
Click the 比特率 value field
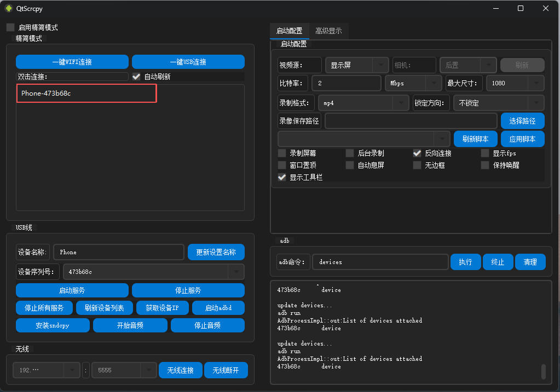pos(347,83)
